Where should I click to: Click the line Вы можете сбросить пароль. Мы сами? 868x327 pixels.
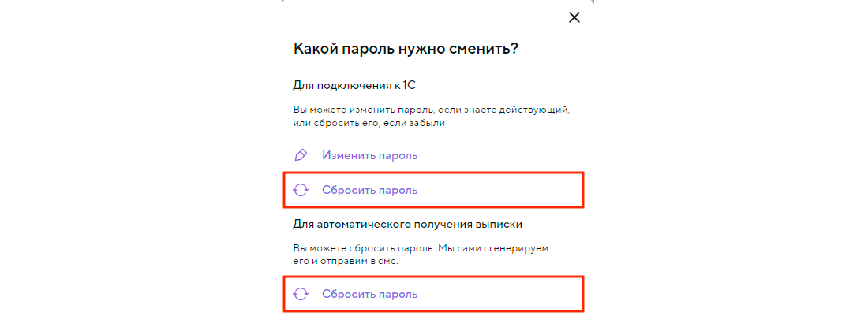coord(421,247)
